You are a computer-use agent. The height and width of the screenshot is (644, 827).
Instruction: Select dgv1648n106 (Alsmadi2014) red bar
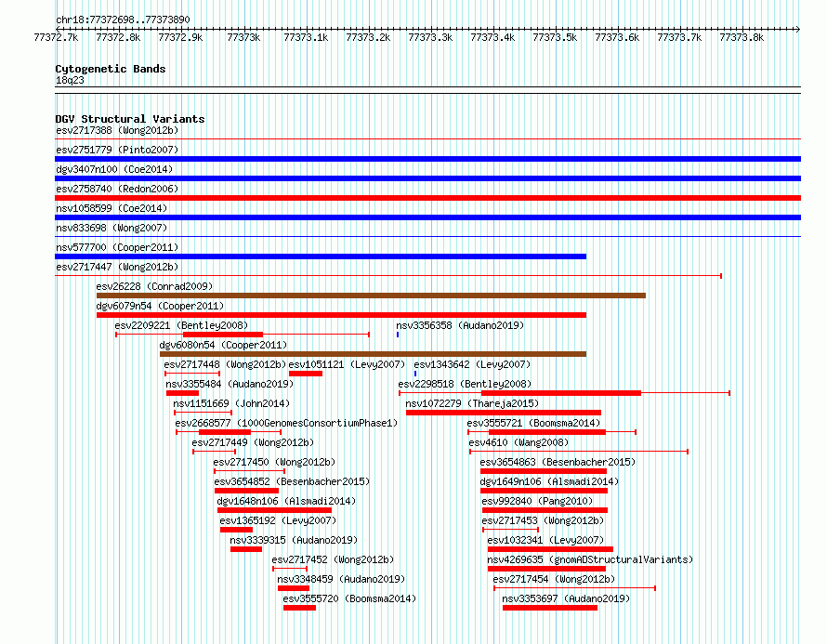pyautogui.click(x=274, y=510)
